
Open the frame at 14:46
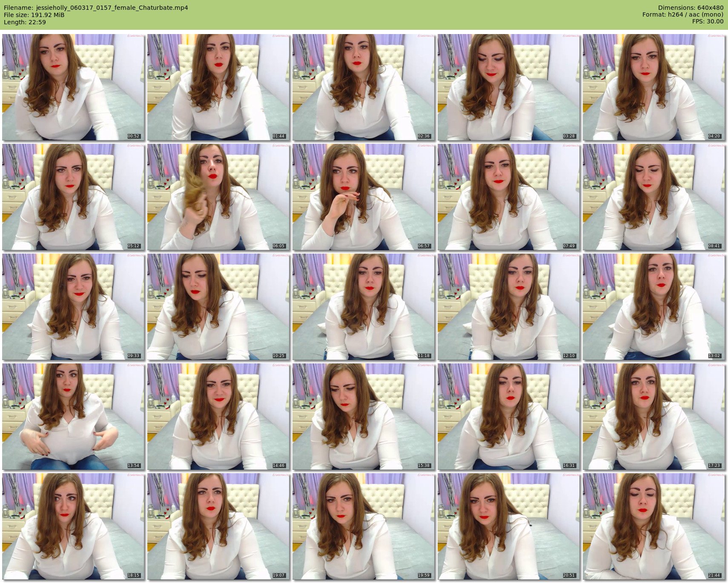[218, 417]
